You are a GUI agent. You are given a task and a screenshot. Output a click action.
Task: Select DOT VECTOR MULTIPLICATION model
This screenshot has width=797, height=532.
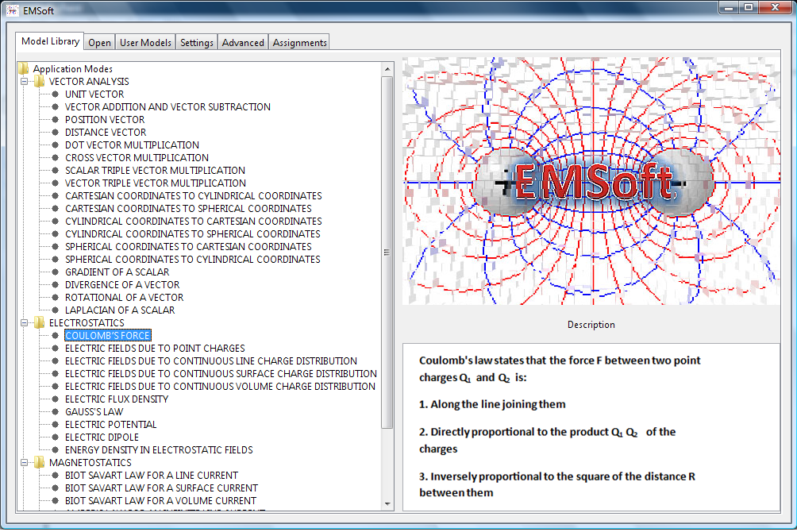click(x=132, y=145)
